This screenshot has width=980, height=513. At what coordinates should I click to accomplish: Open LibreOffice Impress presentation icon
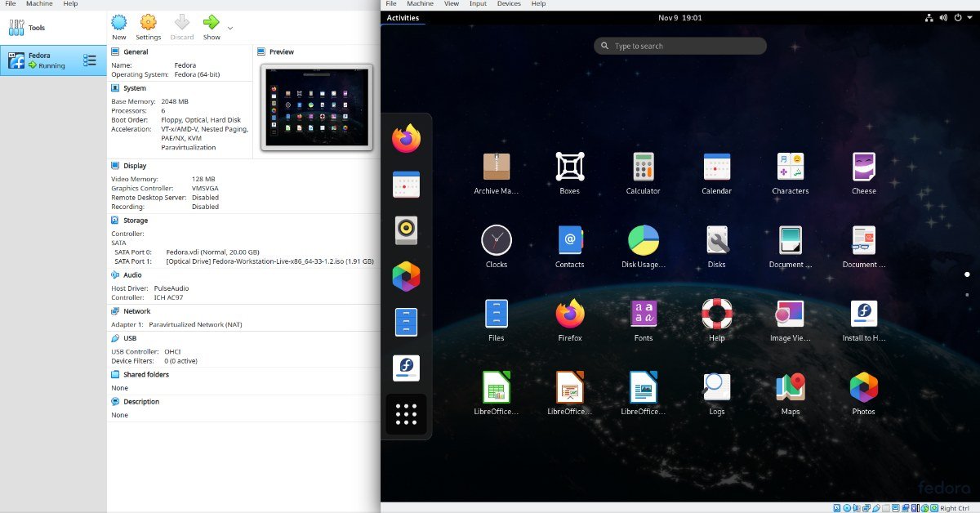570,387
